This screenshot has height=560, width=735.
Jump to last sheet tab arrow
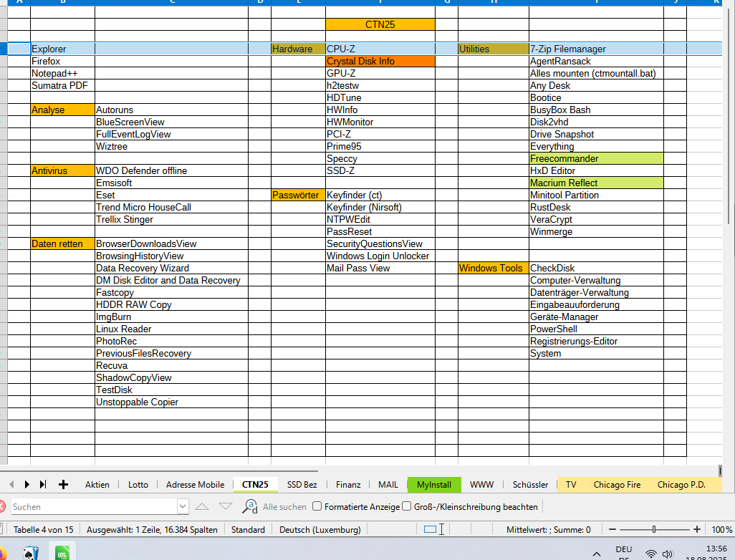point(43,484)
